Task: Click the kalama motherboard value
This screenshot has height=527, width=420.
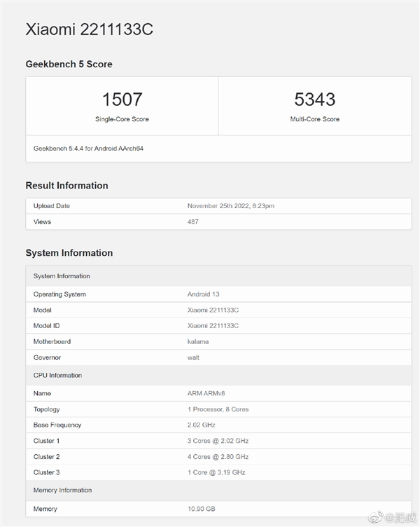Action: [198, 342]
